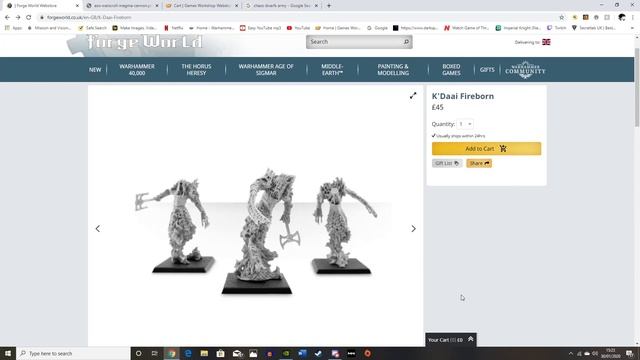Add K'Daai Fireborn to cart
The width and height of the screenshot is (640, 360).
[x=487, y=149]
